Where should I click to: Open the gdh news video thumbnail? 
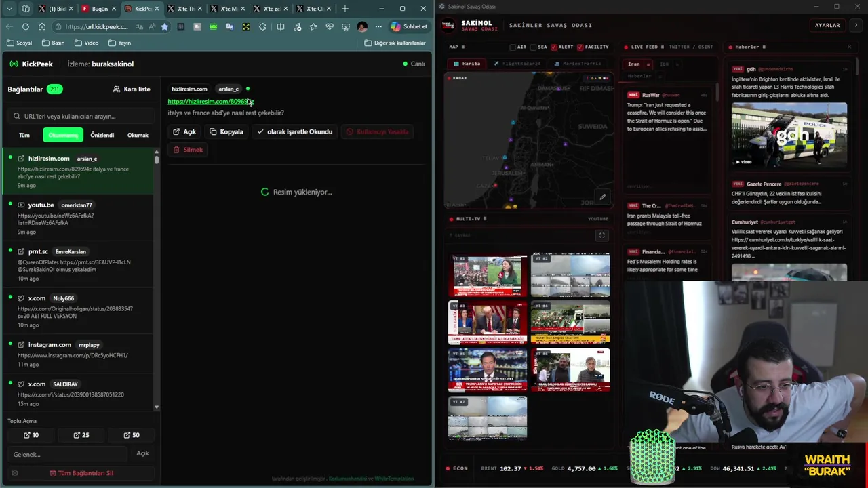[x=789, y=135]
